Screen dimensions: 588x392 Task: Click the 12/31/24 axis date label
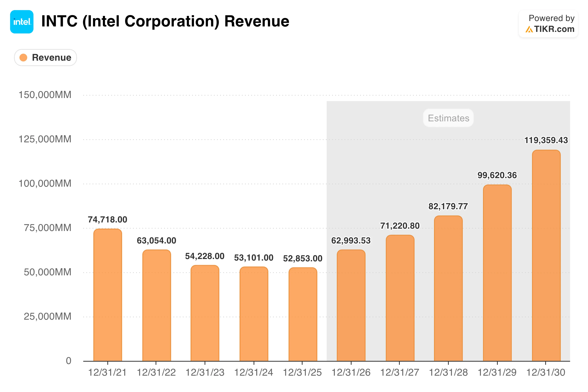tap(254, 373)
